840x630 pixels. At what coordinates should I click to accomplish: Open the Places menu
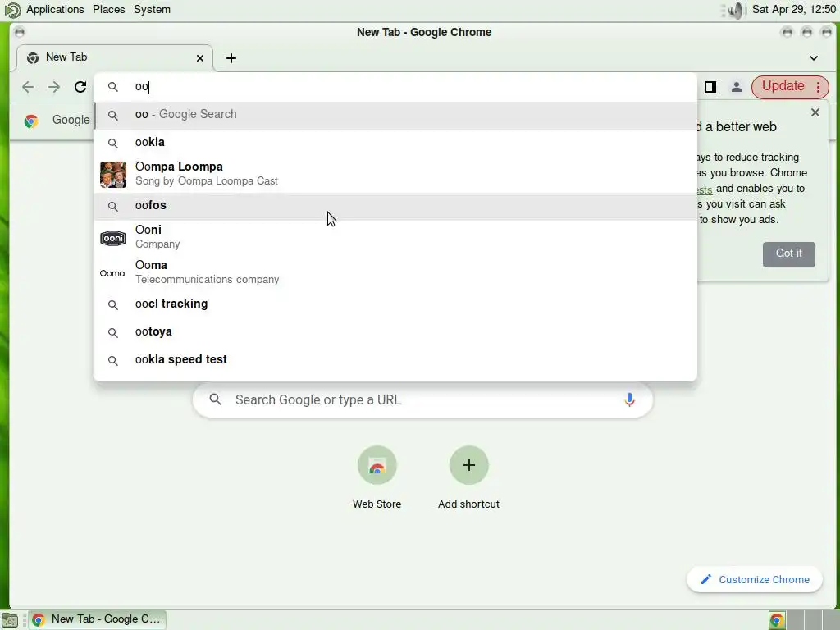(109, 9)
